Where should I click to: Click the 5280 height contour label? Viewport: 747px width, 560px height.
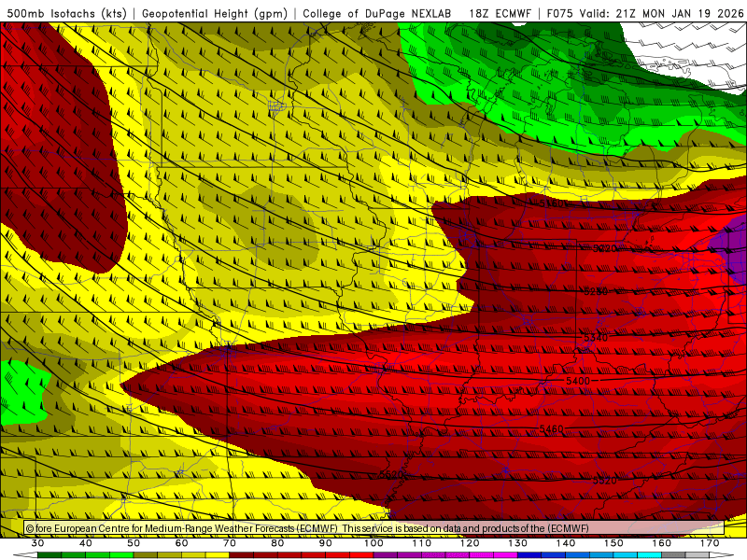(x=596, y=291)
